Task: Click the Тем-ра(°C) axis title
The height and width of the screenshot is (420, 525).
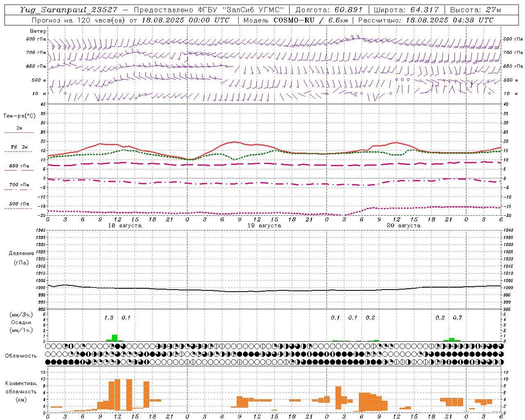Action: click(19, 116)
